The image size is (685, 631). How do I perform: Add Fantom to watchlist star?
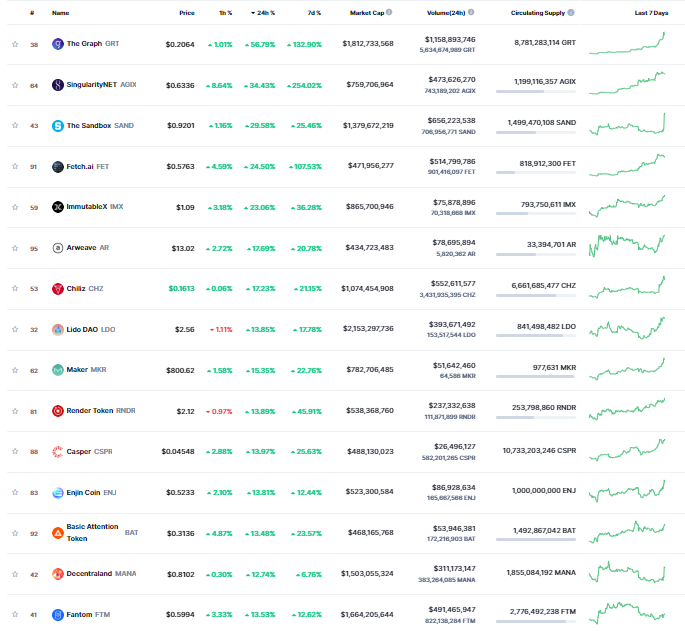(15, 614)
